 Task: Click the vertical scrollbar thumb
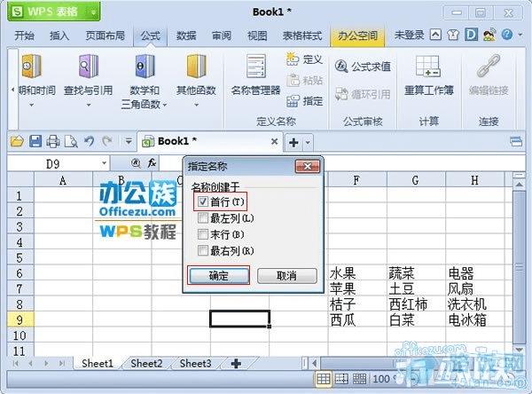(519, 266)
